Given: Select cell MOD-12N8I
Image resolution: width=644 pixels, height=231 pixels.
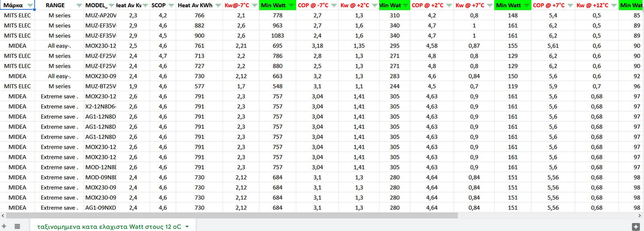Looking at the screenshot, I should pos(100,167).
